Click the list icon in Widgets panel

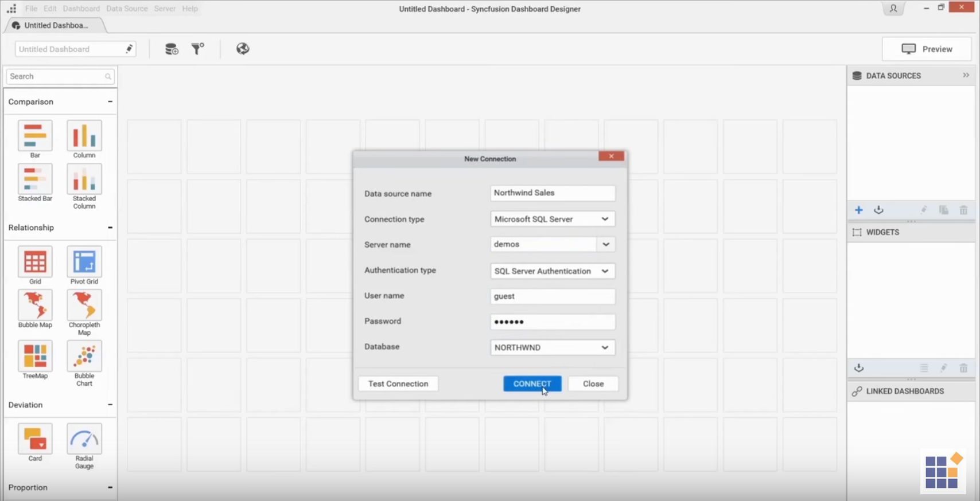click(924, 368)
